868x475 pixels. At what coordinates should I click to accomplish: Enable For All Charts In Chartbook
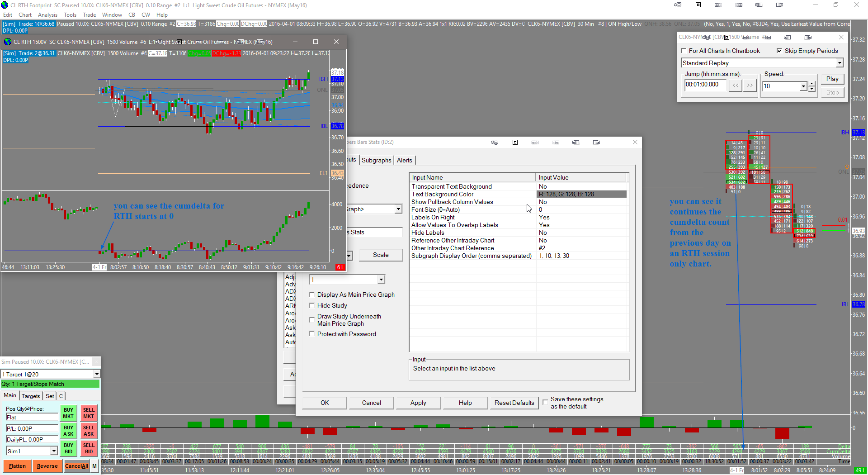click(x=684, y=51)
